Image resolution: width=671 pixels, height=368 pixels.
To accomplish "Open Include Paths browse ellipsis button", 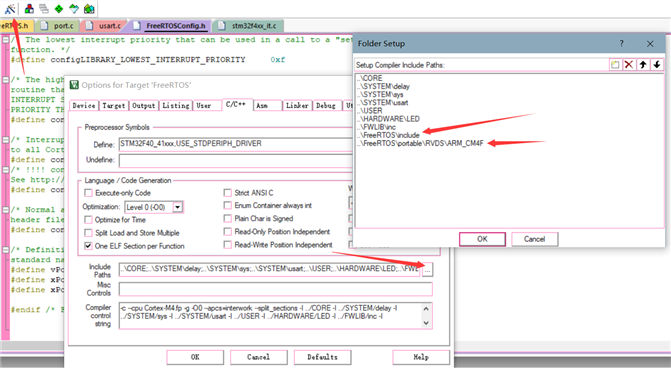I will pos(428,270).
